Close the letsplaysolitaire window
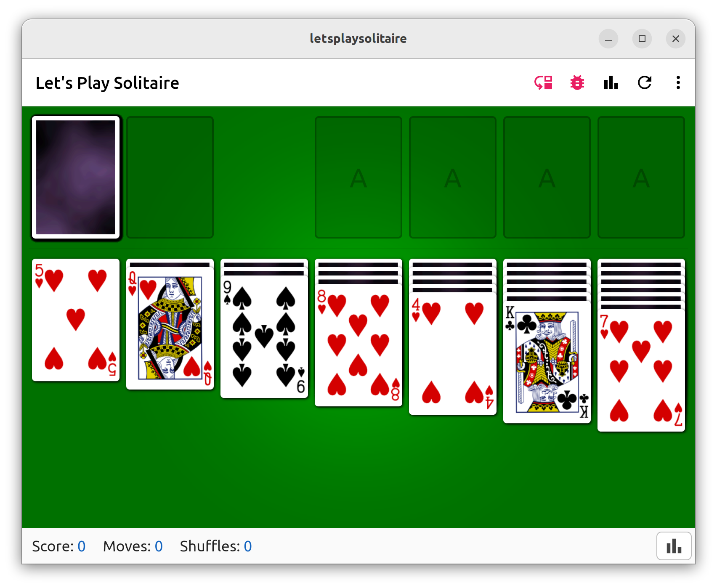Screen dimensions: 717x588 [x=676, y=39]
